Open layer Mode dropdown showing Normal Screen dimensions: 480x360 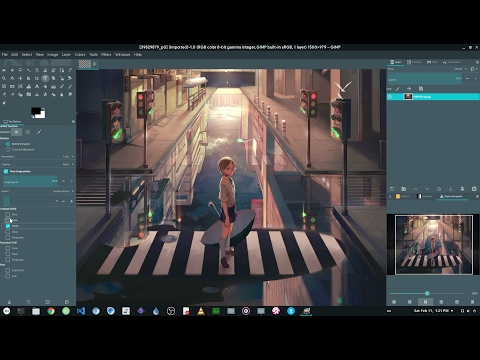[428, 69]
